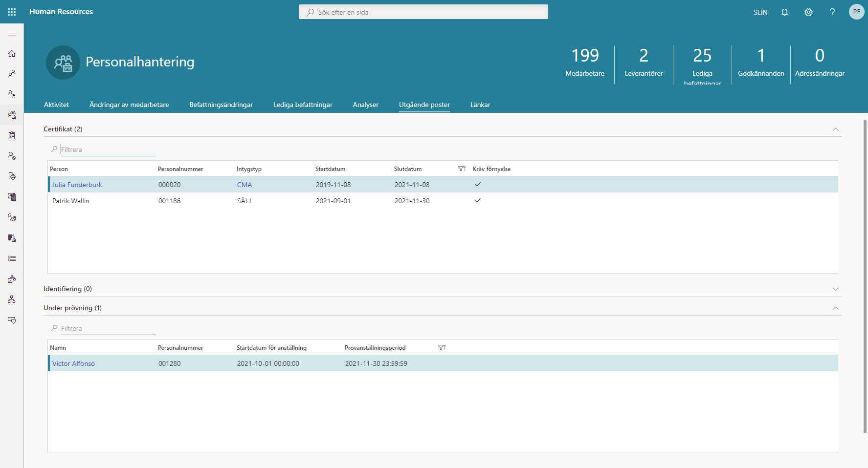The width and height of the screenshot is (868, 468).
Task: Go to the Home icon in sidebar
Action: [12, 54]
